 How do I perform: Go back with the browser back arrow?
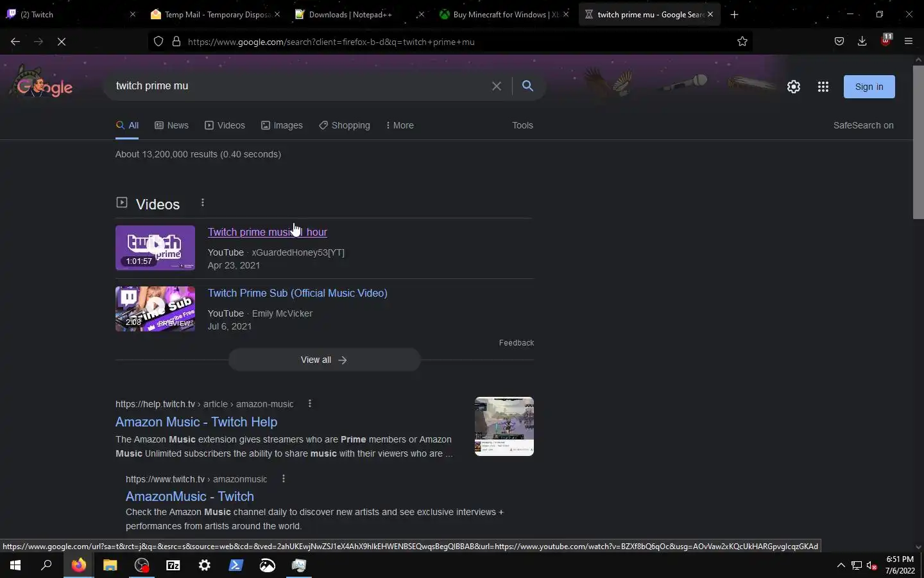[15, 42]
